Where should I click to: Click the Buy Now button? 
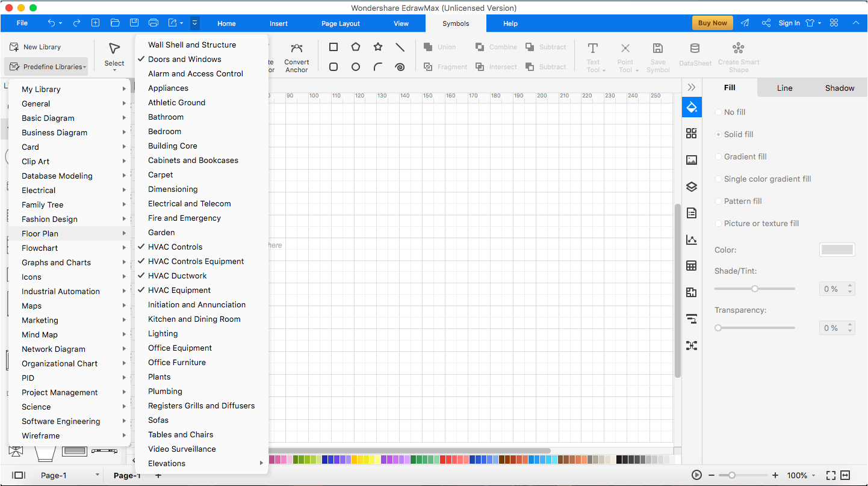coord(713,23)
